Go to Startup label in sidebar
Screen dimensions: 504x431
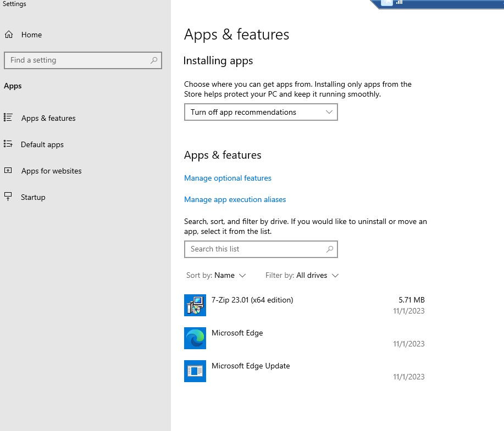click(x=33, y=197)
